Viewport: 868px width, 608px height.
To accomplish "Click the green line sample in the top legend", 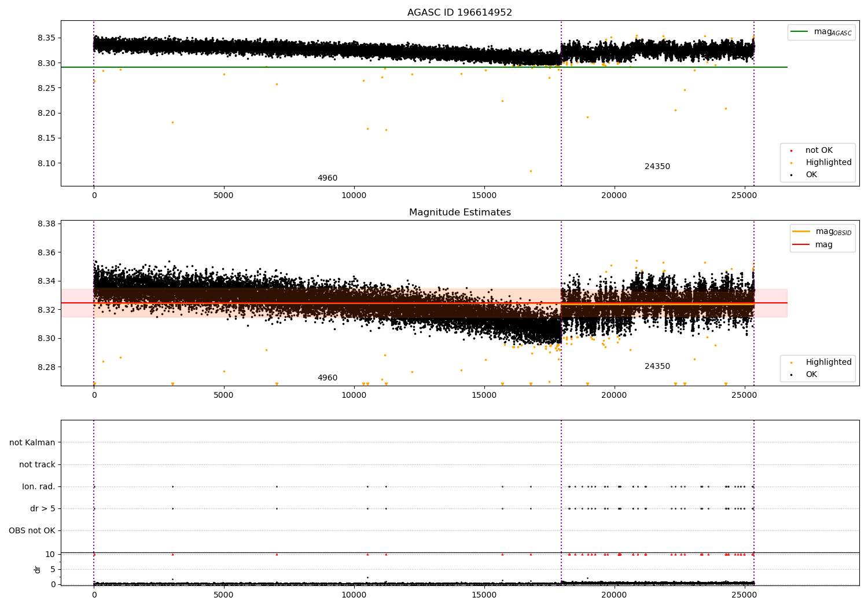I will pos(800,32).
